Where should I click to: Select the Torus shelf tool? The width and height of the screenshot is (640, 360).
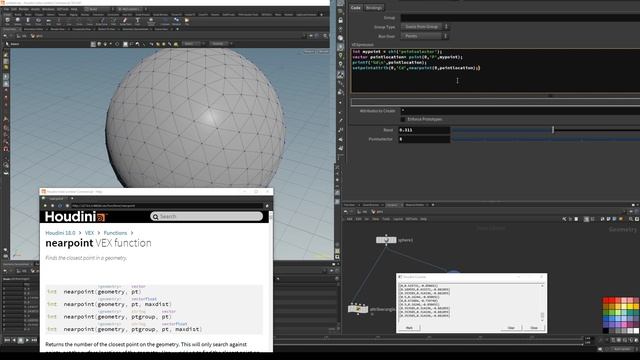(x=38, y=20)
